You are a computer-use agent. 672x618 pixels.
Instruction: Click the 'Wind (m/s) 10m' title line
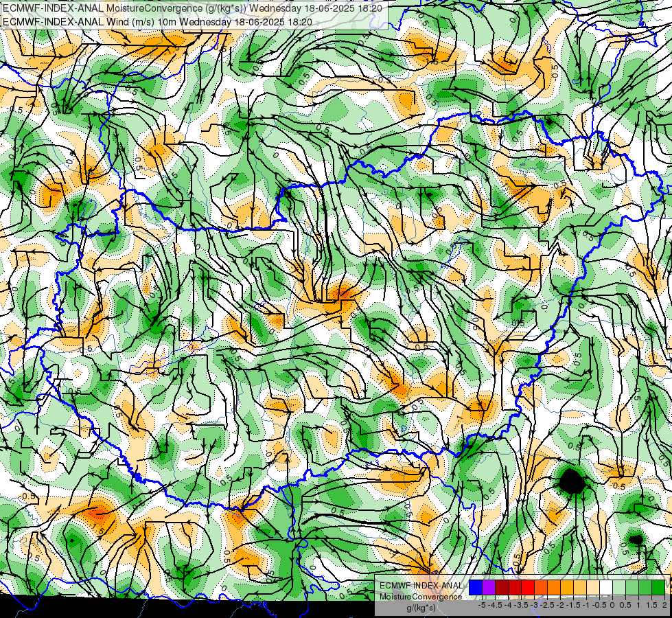157,21
